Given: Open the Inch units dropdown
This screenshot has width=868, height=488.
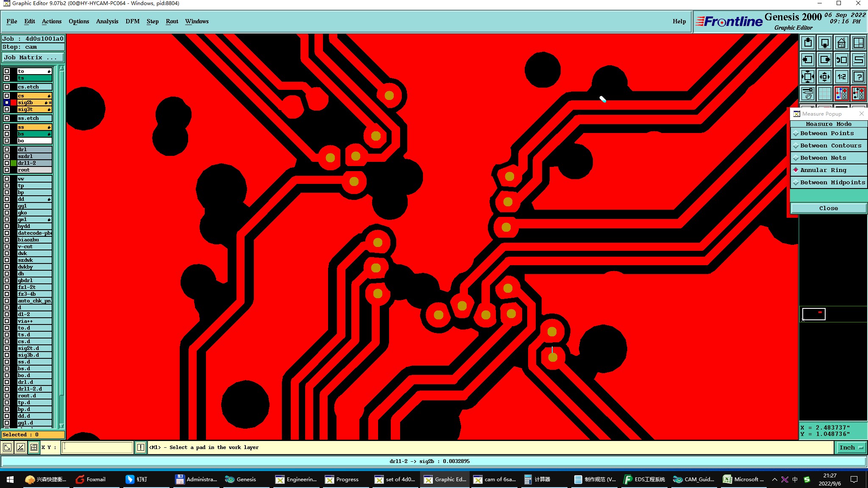Looking at the screenshot, I should tap(851, 448).
